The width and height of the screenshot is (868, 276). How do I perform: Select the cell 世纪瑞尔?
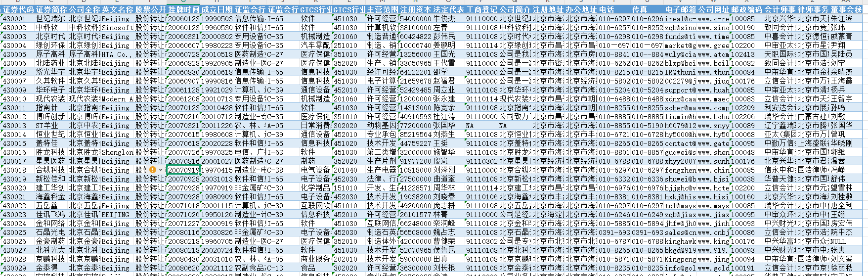(51, 18)
